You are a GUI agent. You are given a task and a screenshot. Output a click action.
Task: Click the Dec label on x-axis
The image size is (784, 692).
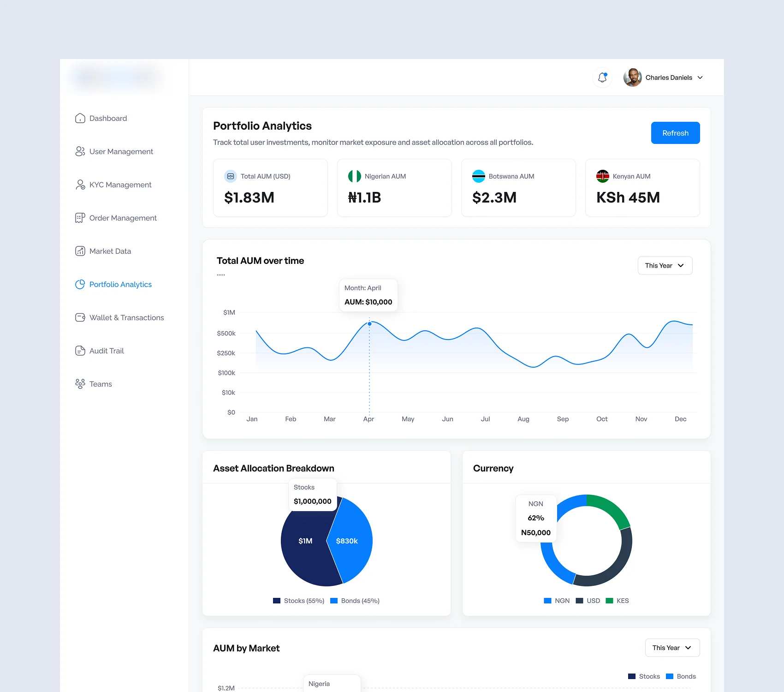[x=680, y=419]
